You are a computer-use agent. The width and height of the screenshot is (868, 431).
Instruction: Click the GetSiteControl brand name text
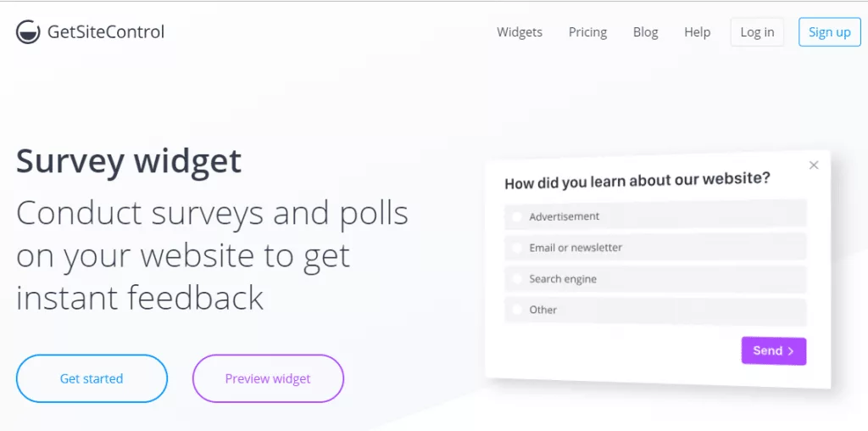pos(106,32)
